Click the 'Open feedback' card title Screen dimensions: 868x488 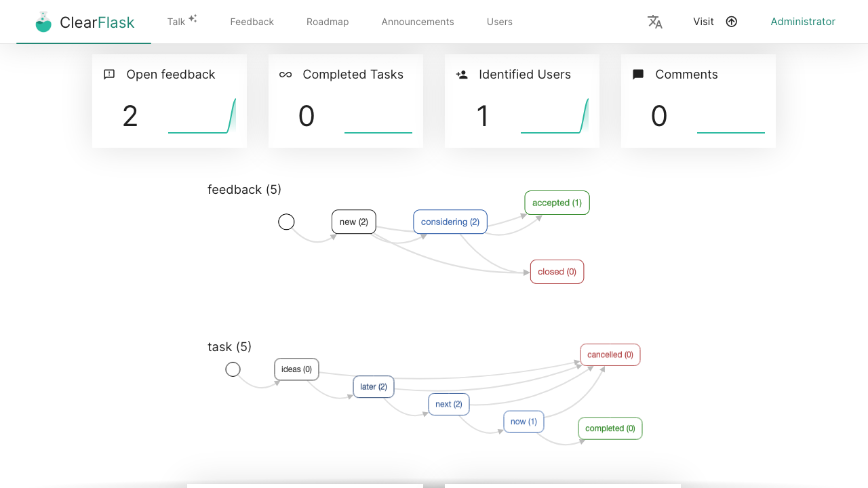click(171, 75)
